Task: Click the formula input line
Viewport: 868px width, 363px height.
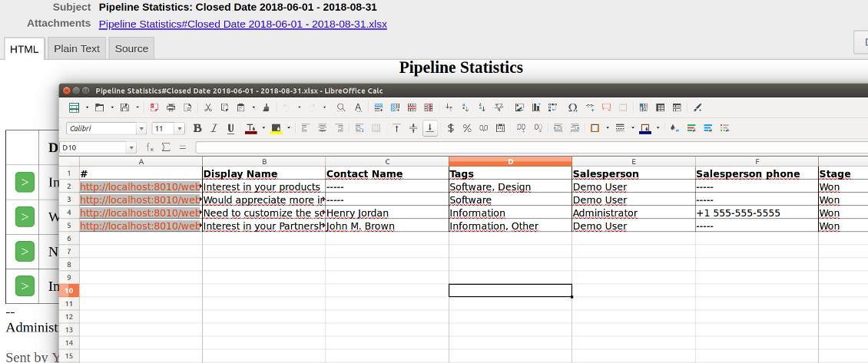Action: click(532, 148)
